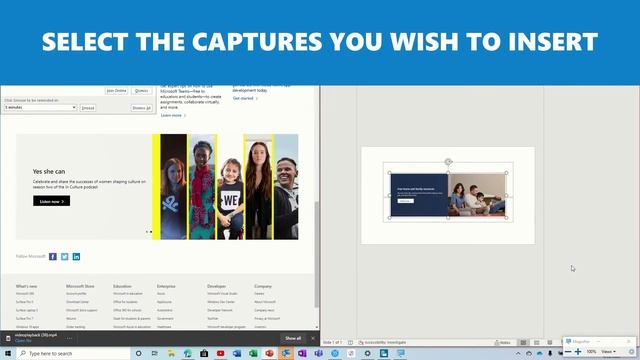The width and height of the screenshot is (640, 360).
Task: Open Cortana circle icon on taskbar
Action: pyautogui.click(x=138, y=353)
